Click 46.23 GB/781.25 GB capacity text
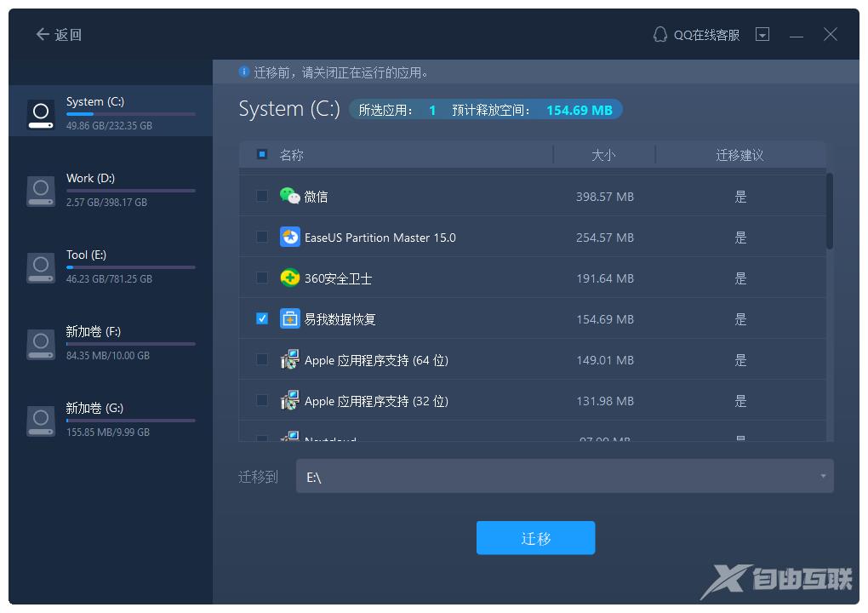 point(109,279)
